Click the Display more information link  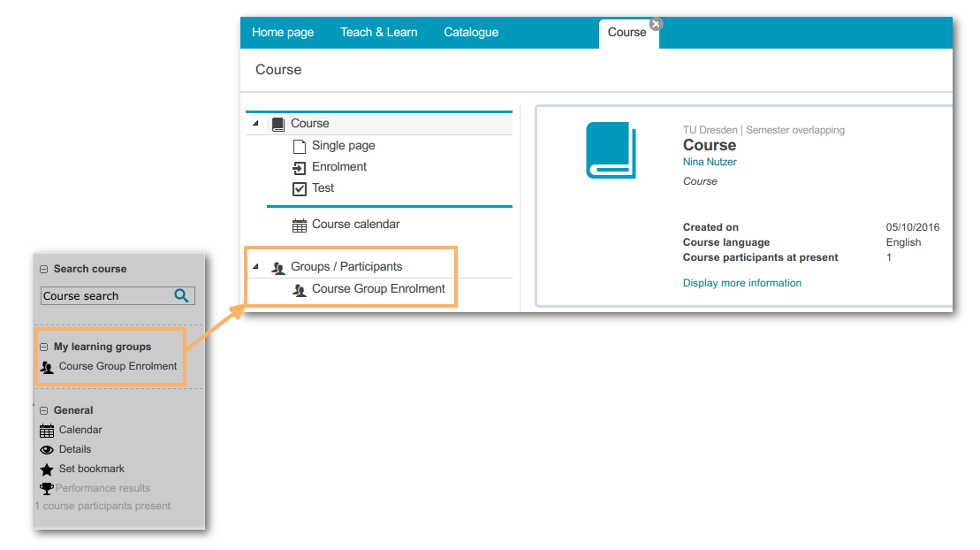pyautogui.click(x=741, y=284)
